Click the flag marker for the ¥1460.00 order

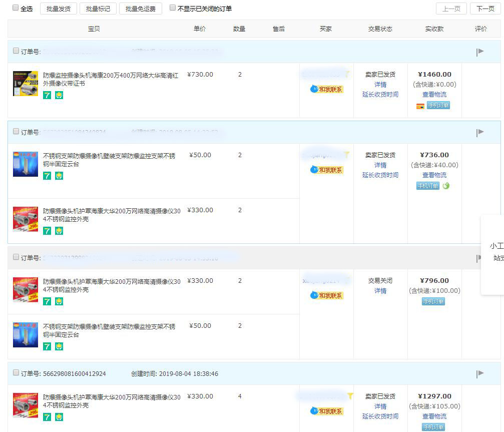[x=480, y=52]
